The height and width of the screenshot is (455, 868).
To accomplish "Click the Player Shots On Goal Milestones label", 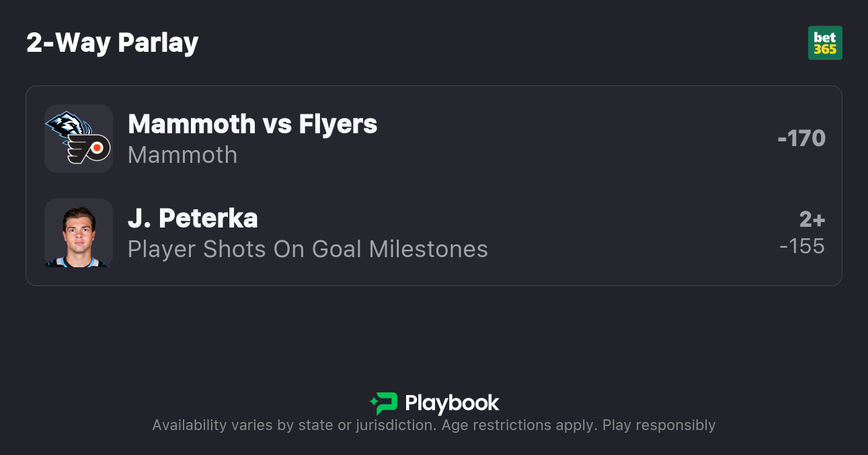I will (307, 249).
